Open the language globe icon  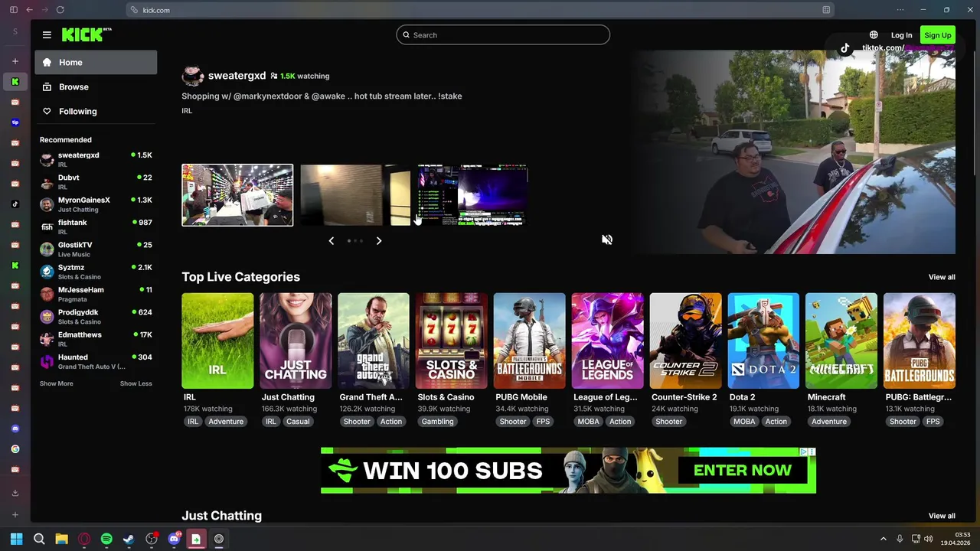(874, 35)
